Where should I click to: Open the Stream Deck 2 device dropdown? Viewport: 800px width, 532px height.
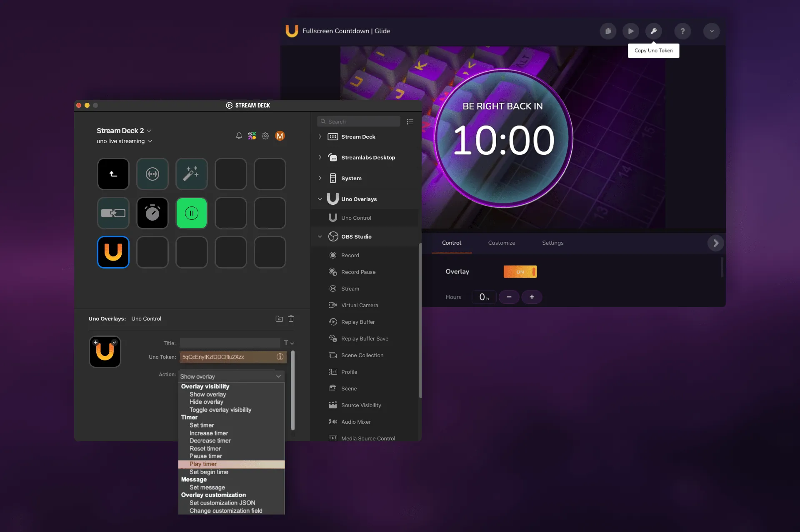click(x=124, y=131)
